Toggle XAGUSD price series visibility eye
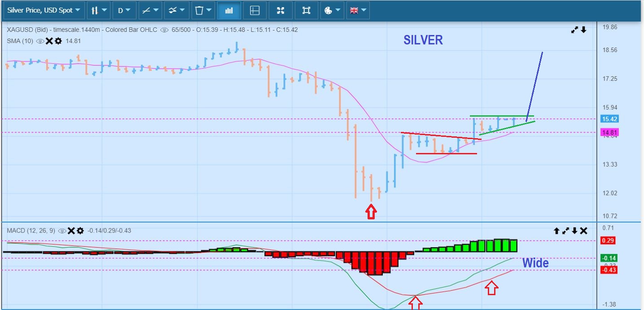Screen dimensions: 644x310 164,30
